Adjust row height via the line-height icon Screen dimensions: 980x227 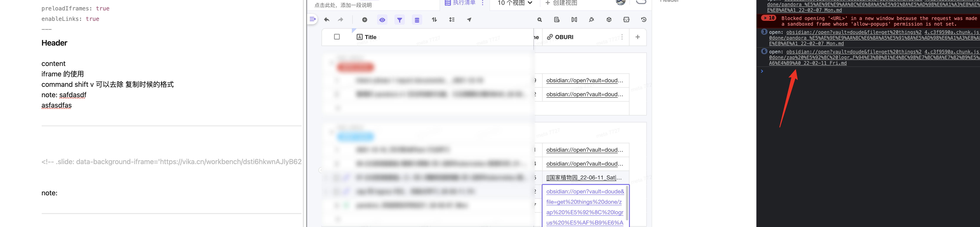click(452, 19)
